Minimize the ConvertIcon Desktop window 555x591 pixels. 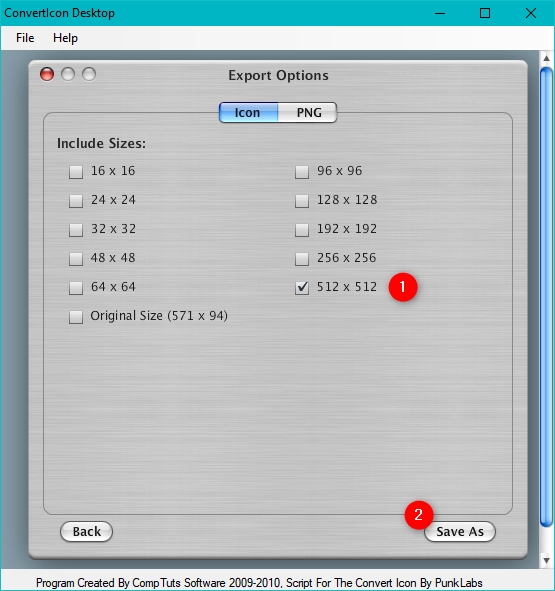point(440,13)
